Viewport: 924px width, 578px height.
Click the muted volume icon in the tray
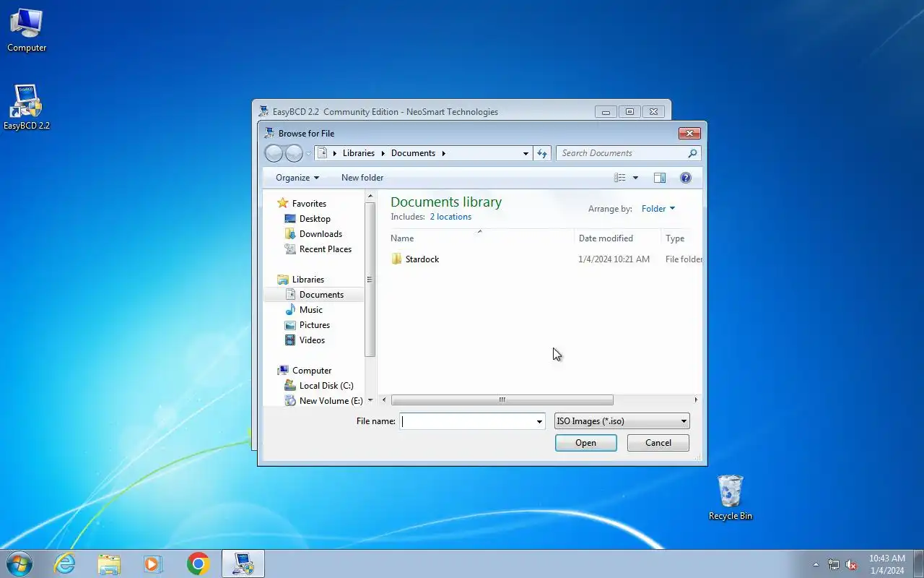tap(851, 564)
